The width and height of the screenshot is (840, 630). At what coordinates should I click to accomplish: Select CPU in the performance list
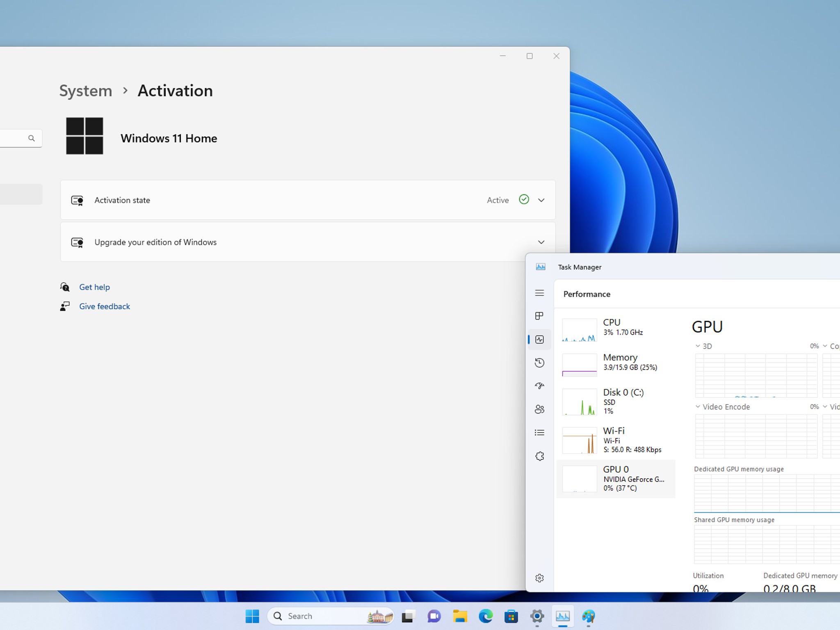tap(616, 329)
